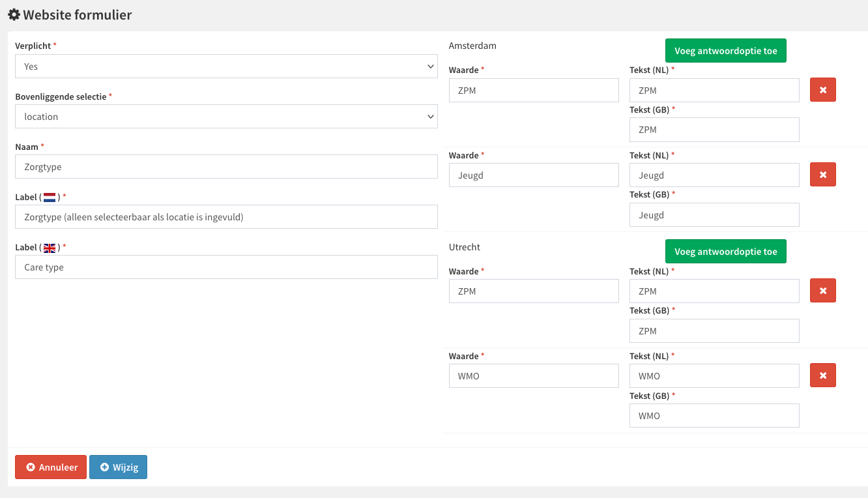Click the gear icon beside Website formulier
Screen dimensions: 868x498
tap(13, 14)
